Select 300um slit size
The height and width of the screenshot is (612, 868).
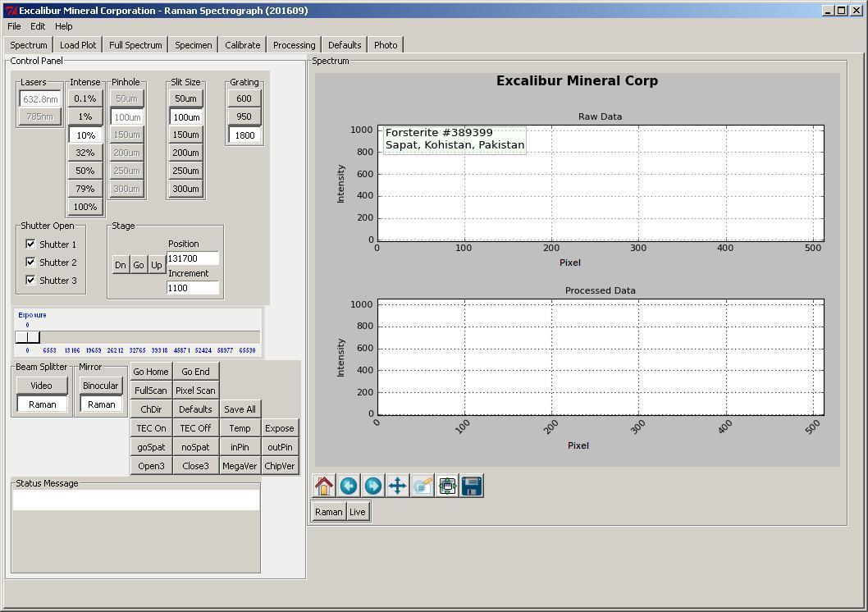click(186, 189)
